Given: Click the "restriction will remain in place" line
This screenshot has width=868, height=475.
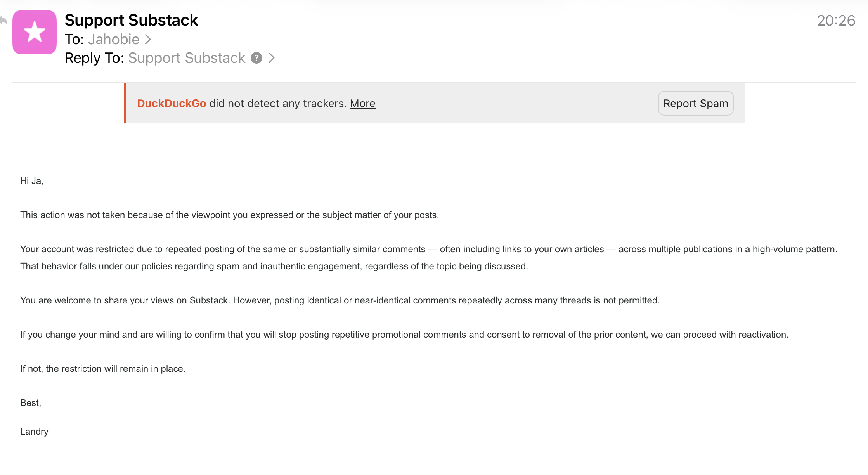Looking at the screenshot, I should click(103, 369).
